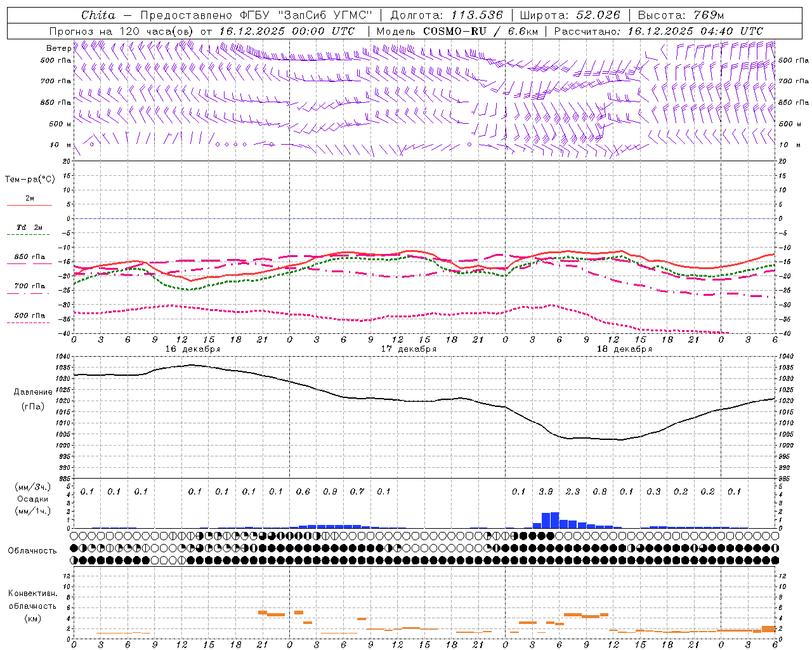Select the "Предоставлено ФГБУ ЗапСиб УГМС" header text

(x=256, y=15)
